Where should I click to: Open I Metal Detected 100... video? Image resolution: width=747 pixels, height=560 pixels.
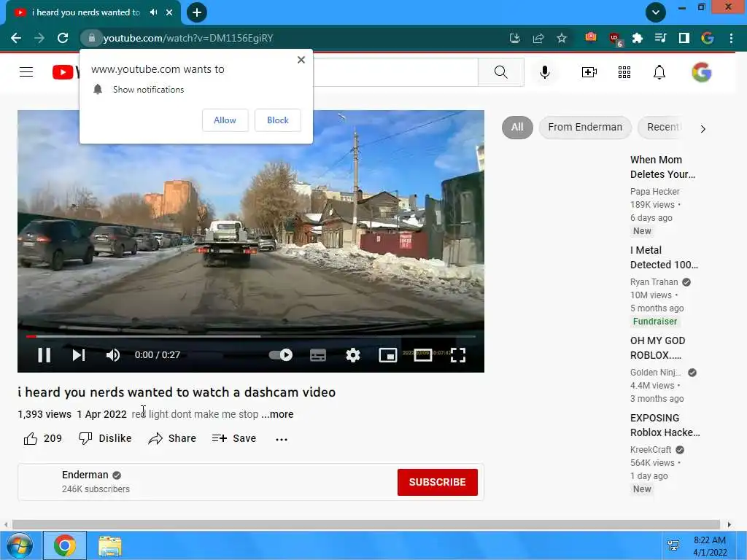[664, 257]
